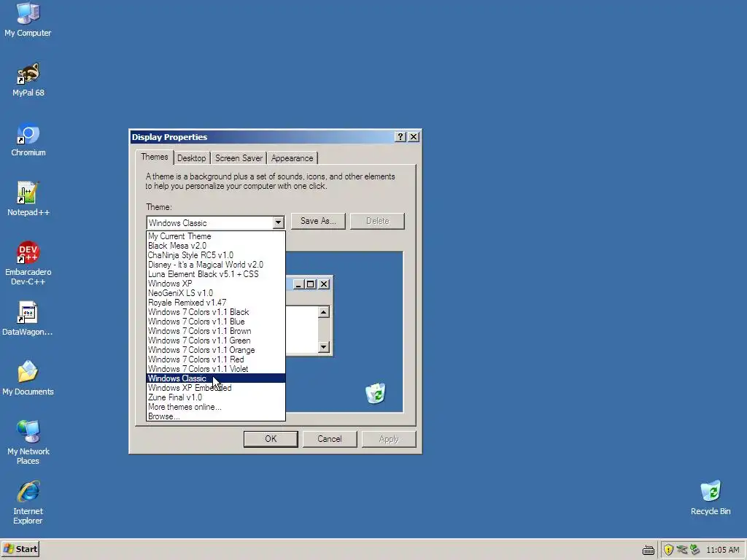Pick Windows 7 Colors v1.1 Blue
The width and height of the screenshot is (747, 560).
point(216,322)
